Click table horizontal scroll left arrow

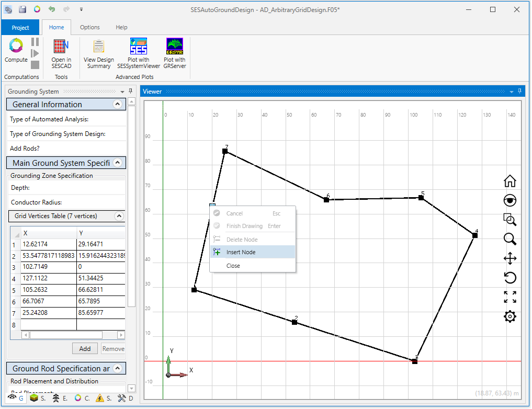tap(26, 335)
